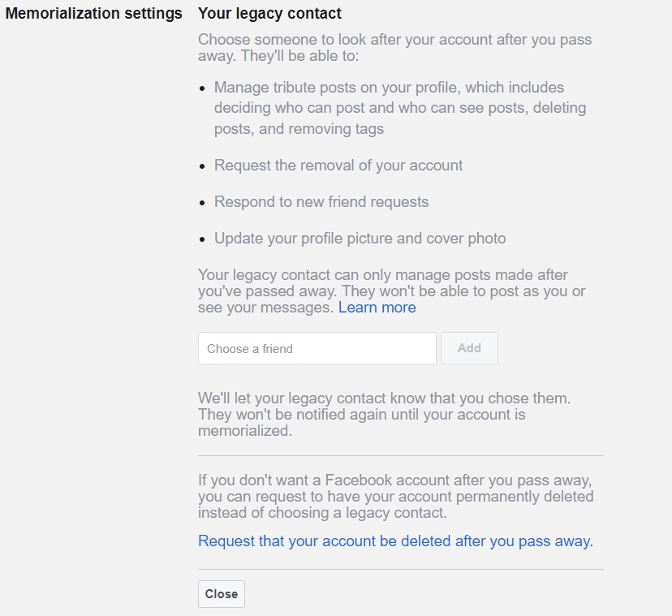The height and width of the screenshot is (616, 672).
Task: Click the Request the removal bullet item
Action: pos(338,165)
